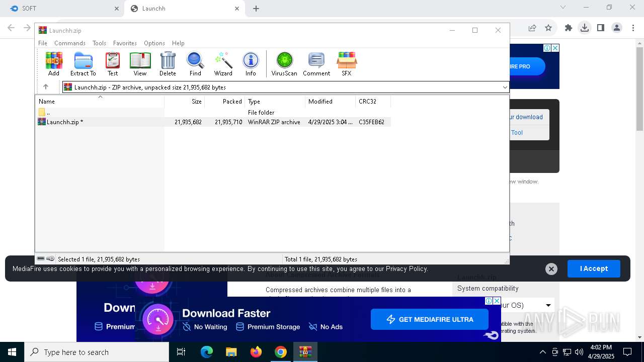Click the C35FEB62 CRC32 value
Image resolution: width=644 pixels, height=362 pixels.
point(371,122)
